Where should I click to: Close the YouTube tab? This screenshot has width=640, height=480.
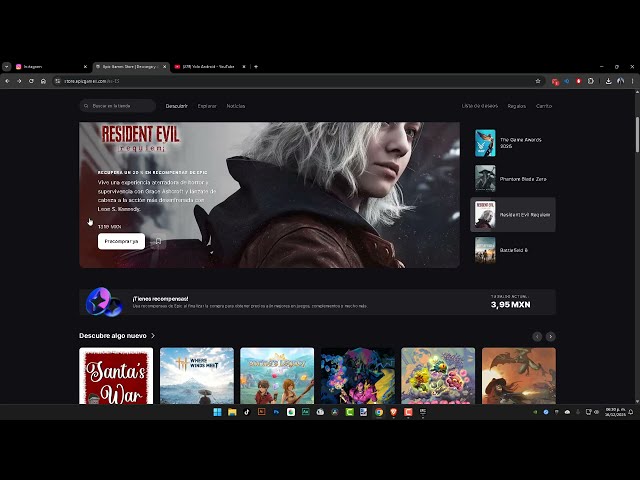tap(244, 67)
